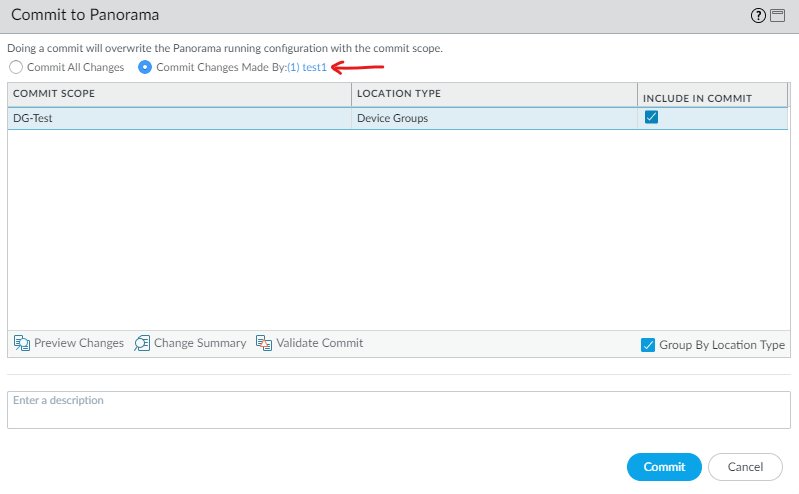Open Change Summary text link
This screenshot has height=494, width=799.
coord(200,343)
